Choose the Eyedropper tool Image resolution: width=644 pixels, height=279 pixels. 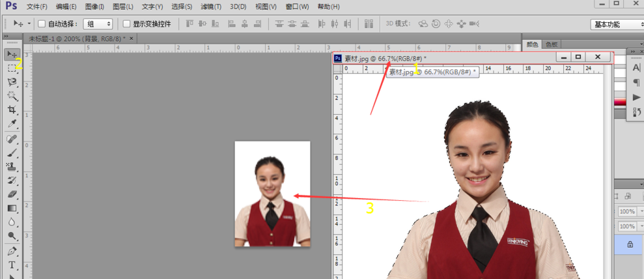click(12, 124)
